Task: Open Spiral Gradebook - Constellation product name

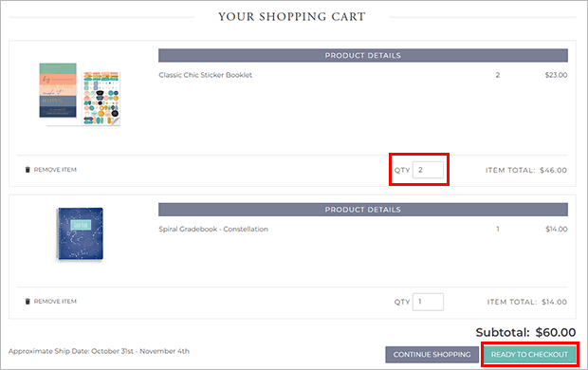Action: coord(213,229)
